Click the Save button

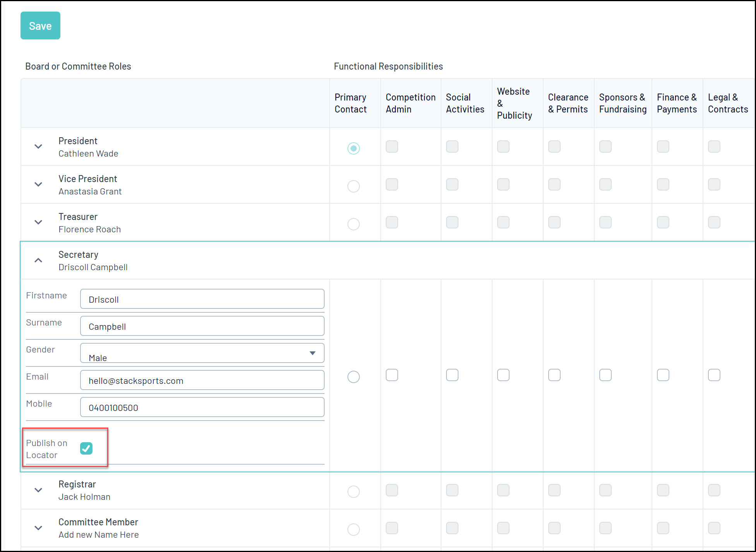coord(40,26)
